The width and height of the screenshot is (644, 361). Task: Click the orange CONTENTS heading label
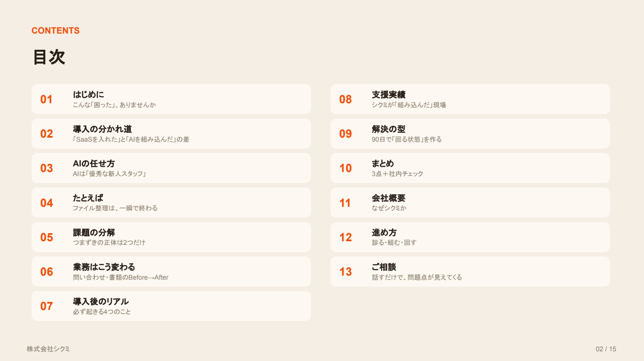[55, 31]
